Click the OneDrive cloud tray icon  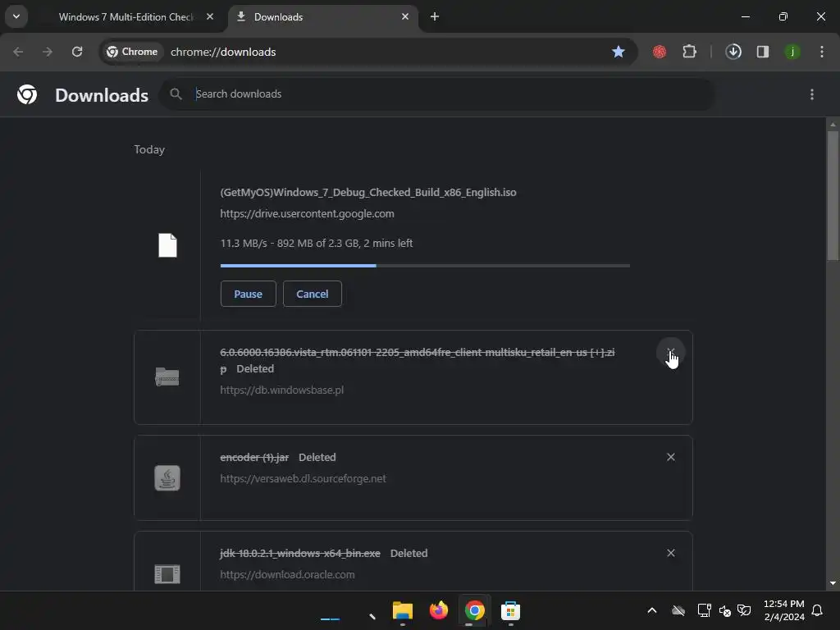coord(678,610)
